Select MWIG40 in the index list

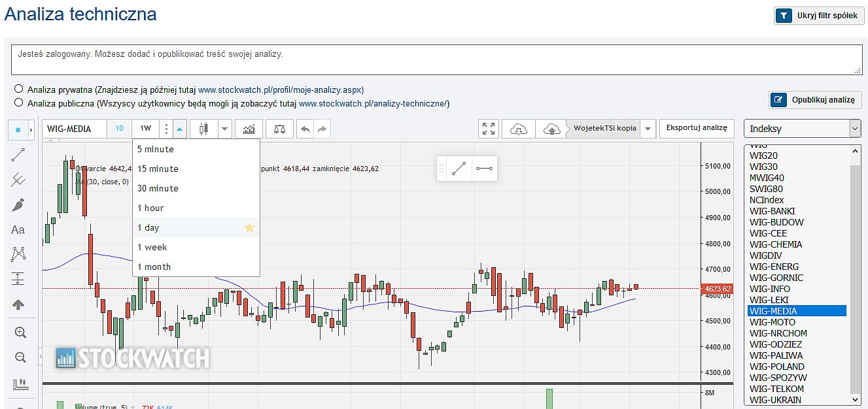(x=797, y=178)
